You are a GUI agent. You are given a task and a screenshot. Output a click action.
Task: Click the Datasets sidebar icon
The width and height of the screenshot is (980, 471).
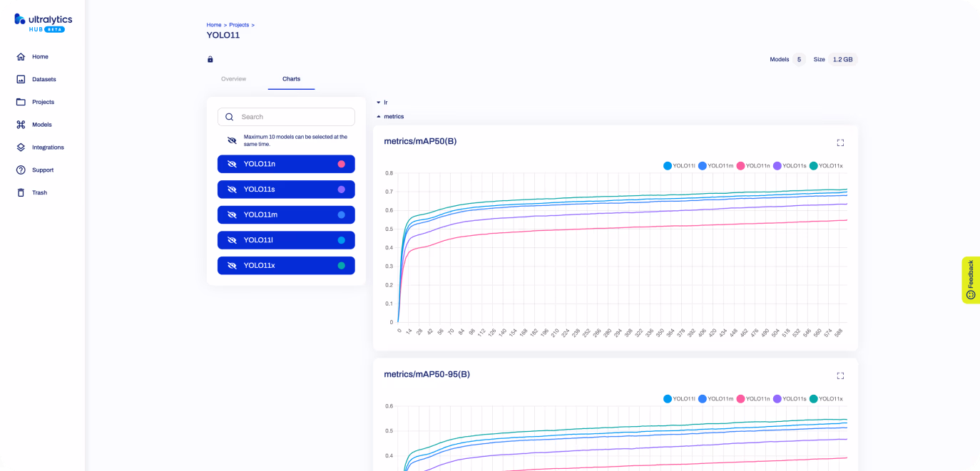21,79
